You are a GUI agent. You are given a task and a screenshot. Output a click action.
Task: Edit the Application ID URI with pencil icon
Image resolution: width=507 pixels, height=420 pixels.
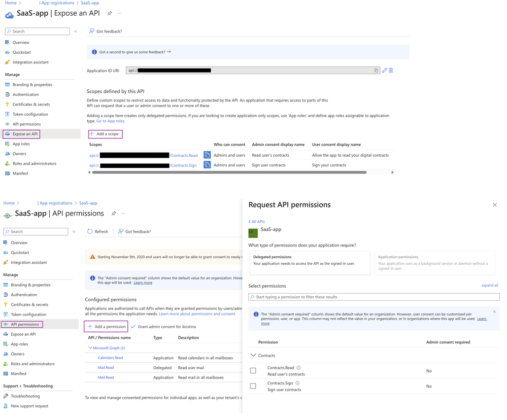tap(385, 71)
